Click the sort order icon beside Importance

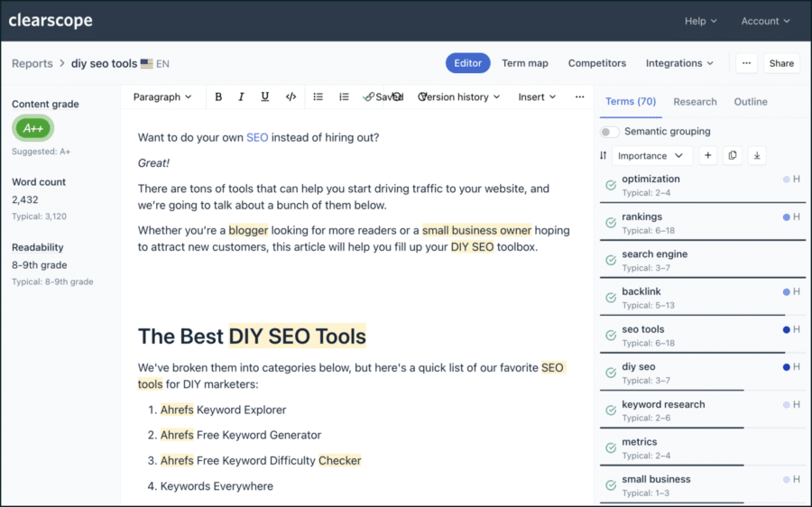[x=603, y=155]
